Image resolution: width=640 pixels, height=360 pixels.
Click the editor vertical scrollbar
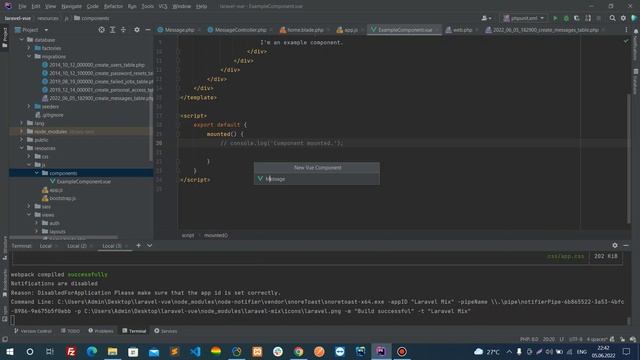629,159
